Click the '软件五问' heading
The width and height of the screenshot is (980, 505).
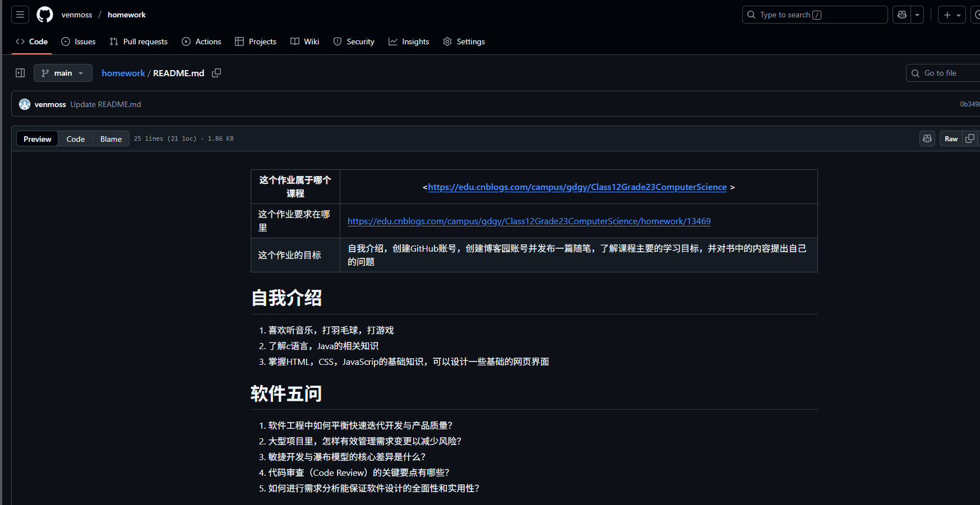click(x=286, y=393)
